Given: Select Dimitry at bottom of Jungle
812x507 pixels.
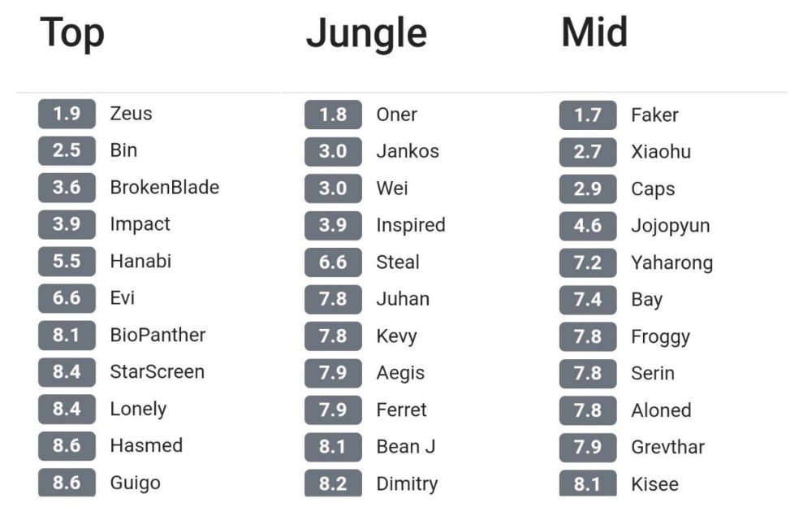Looking at the screenshot, I should pos(406,484).
